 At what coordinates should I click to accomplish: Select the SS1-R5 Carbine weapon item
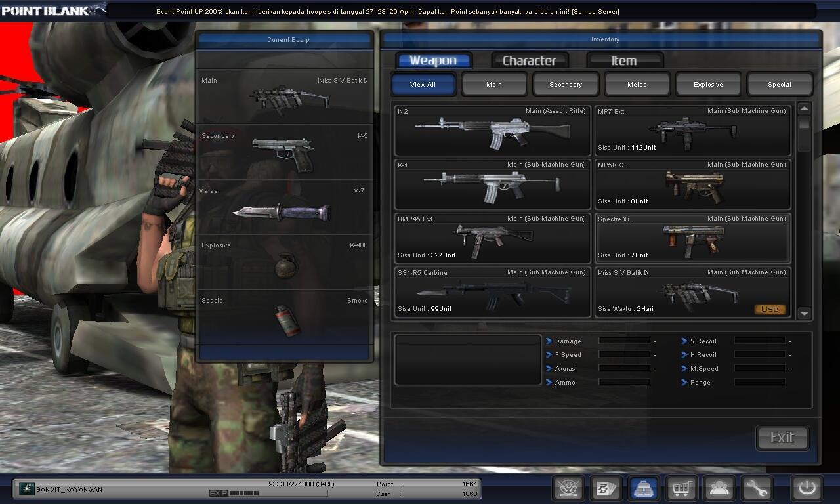pyautogui.click(x=493, y=291)
